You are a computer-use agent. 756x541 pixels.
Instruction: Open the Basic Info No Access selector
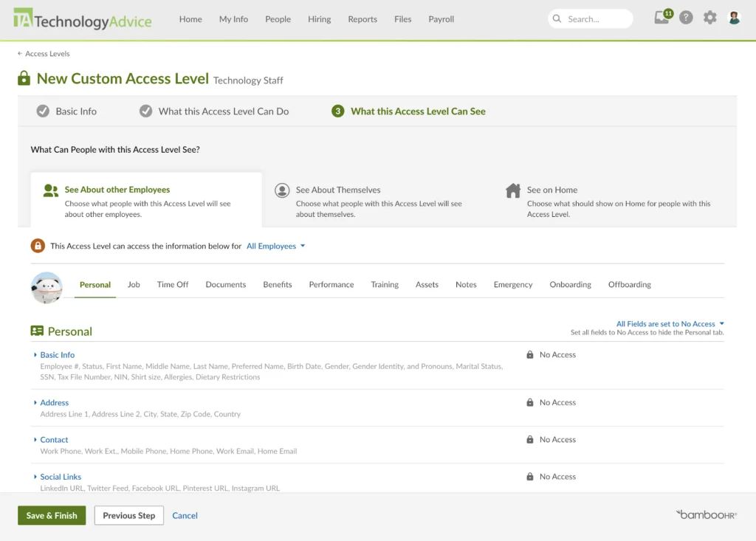(551, 354)
